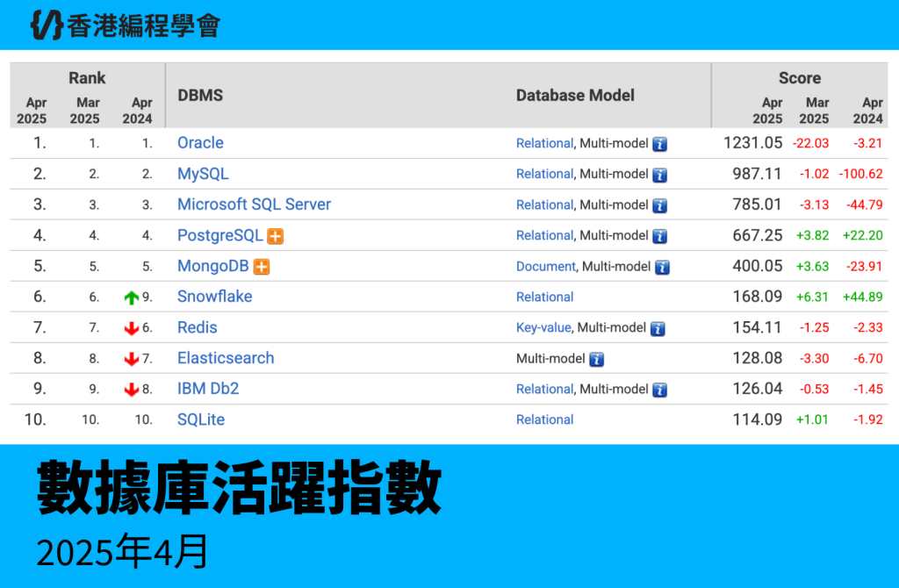The height and width of the screenshot is (588, 899).
Task: Click the +6.31 monthly change for Snowflake
Action: 812,297
